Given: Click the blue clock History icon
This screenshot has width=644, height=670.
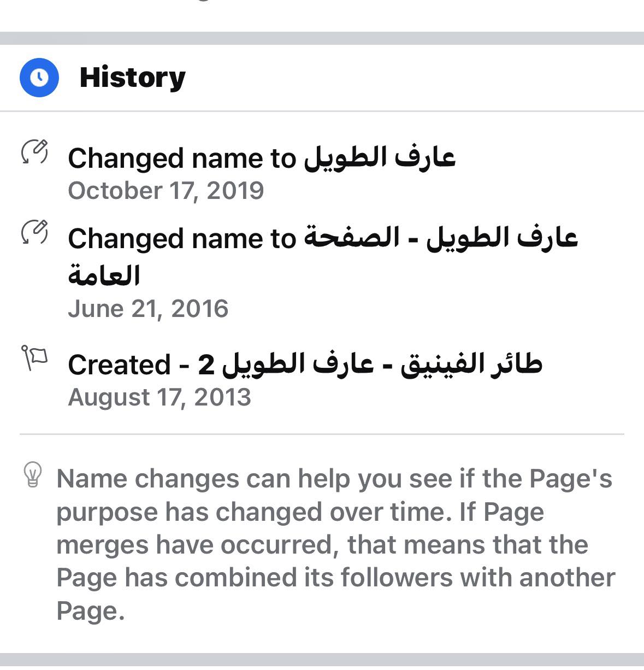Looking at the screenshot, I should [39, 78].
